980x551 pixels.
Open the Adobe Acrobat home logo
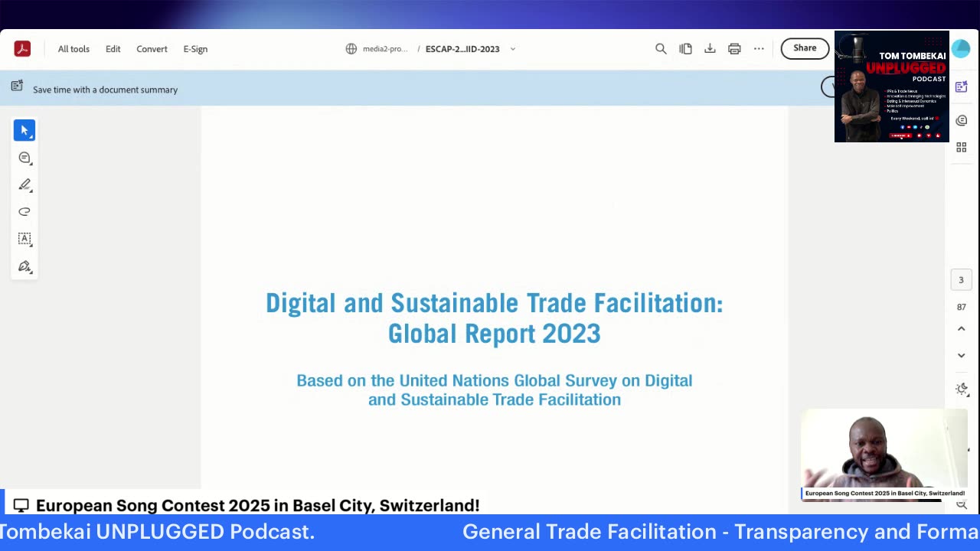coord(22,49)
